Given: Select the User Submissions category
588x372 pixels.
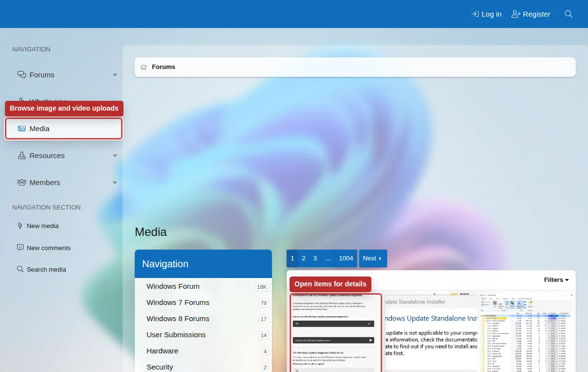Looking at the screenshot, I should click(x=176, y=335).
